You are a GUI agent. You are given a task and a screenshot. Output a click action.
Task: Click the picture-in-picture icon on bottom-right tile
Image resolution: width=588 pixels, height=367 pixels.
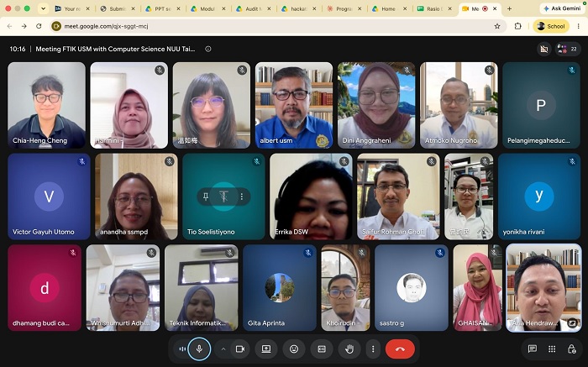tap(572, 322)
